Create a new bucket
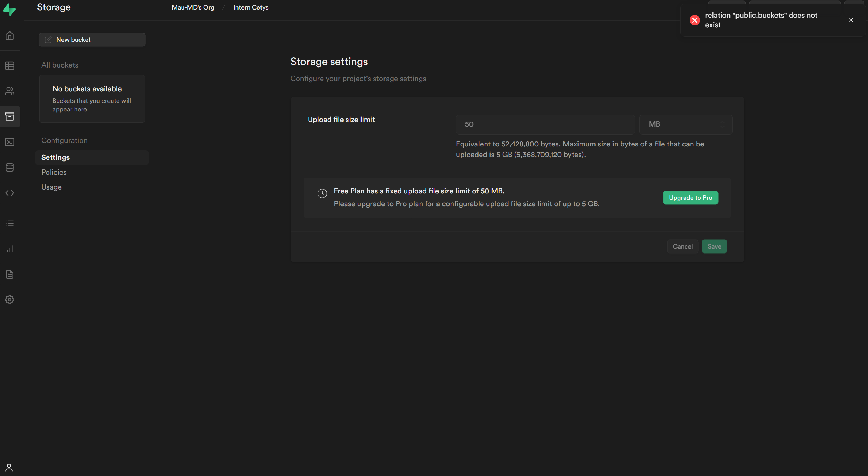This screenshot has width=868, height=476. tap(92, 39)
